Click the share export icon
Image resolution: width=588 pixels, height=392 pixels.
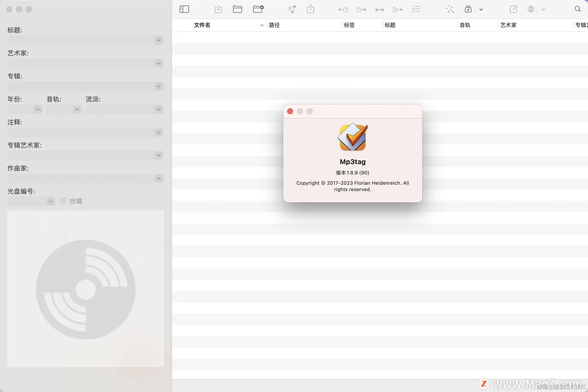[310, 9]
